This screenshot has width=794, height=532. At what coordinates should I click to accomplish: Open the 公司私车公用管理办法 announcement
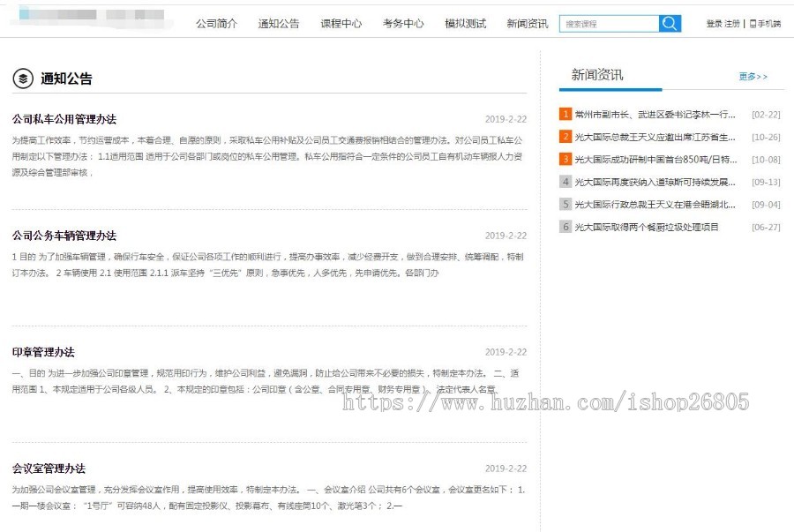(x=64, y=119)
